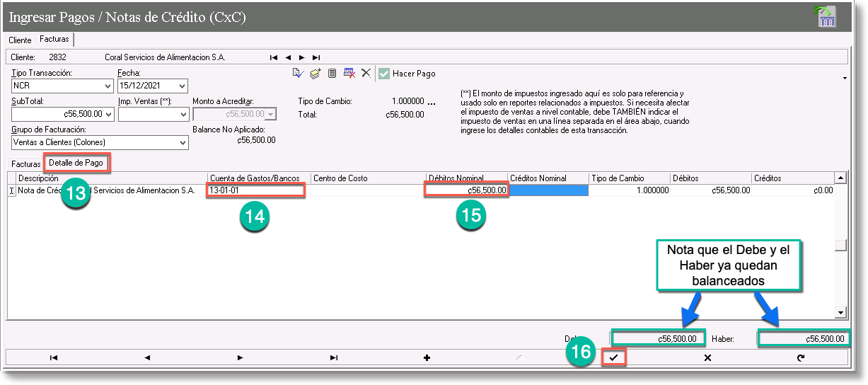The image size is (868, 385).
Task: Open the lower Facturas sub-tab
Action: pos(26,163)
